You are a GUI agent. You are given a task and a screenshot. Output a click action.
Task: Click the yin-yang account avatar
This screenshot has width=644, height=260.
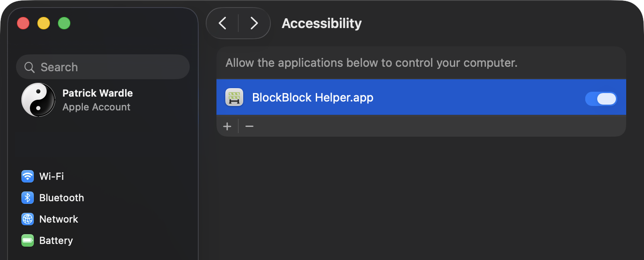(x=38, y=100)
